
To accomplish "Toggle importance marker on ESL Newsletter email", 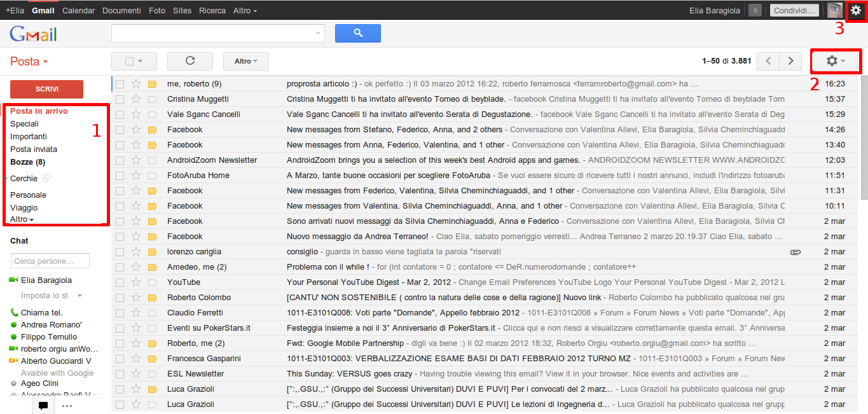I will click(152, 374).
